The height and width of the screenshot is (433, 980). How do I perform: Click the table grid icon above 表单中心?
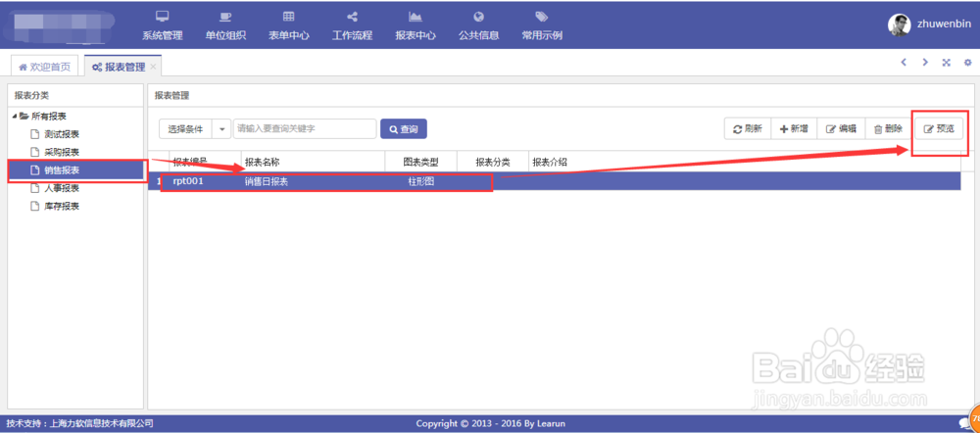tap(289, 17)
